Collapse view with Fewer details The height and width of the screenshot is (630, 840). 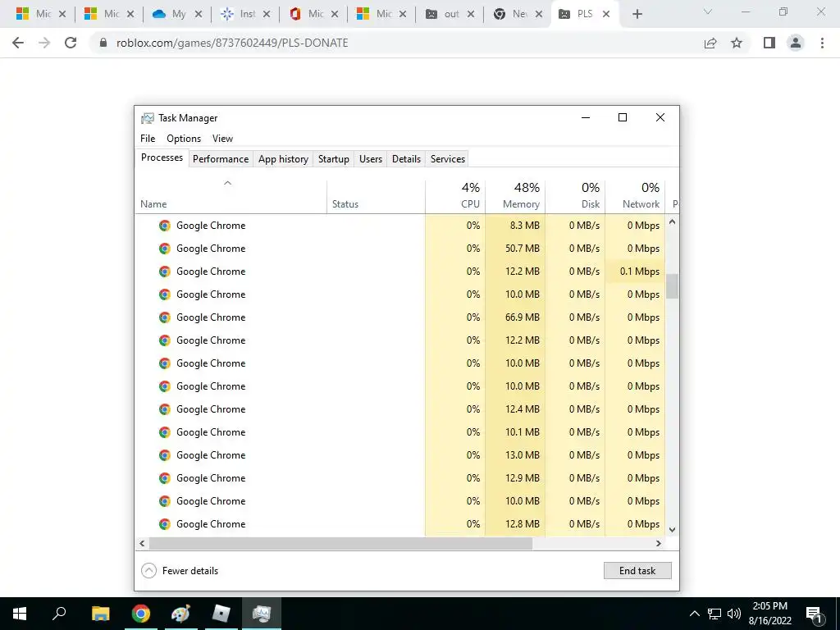pos(180,571)
